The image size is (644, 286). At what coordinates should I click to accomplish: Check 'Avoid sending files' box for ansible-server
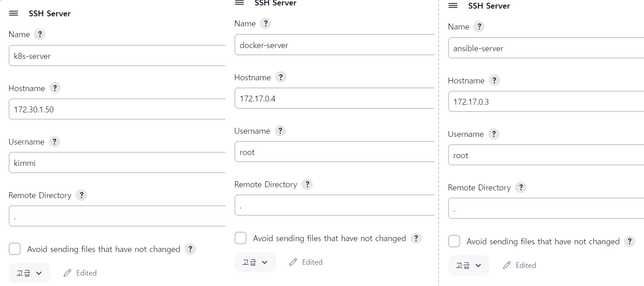coord(454,241)
